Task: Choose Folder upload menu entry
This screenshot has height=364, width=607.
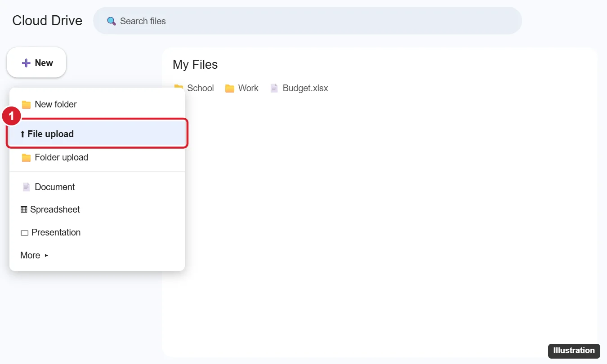Action: (x=97, y=157)
